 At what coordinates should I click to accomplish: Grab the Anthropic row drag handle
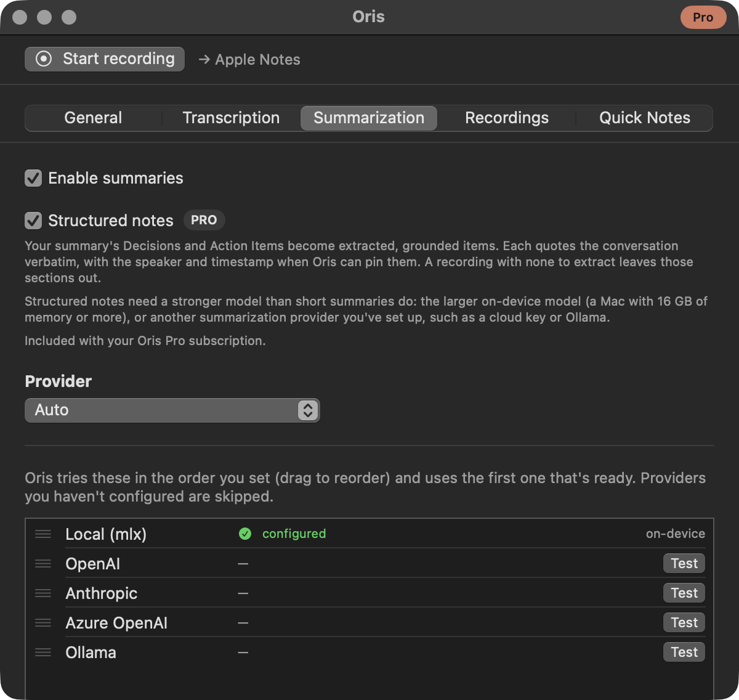pyautogui.click(x=43, y=593)
